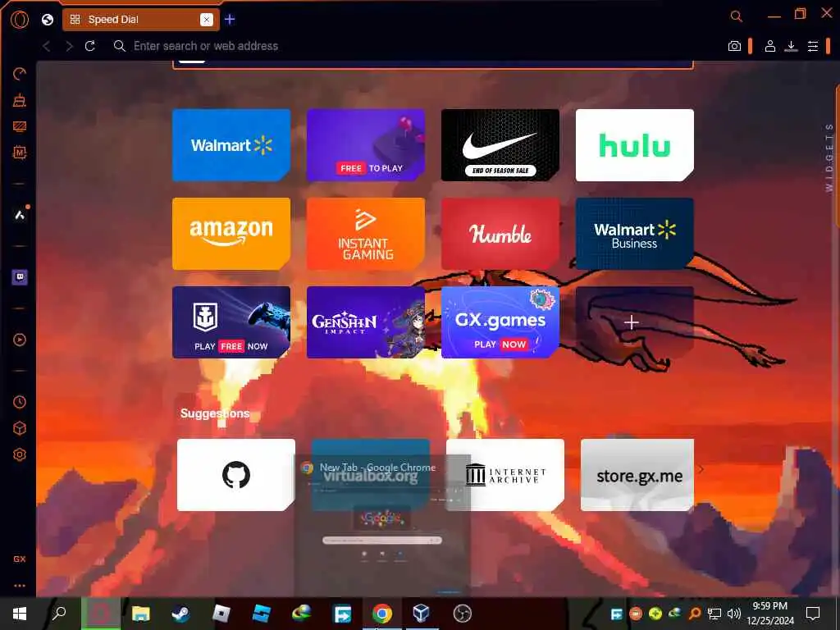Click the volume speaker tray icon
Screen dimensions: 840x630
(x=734, y=614)
